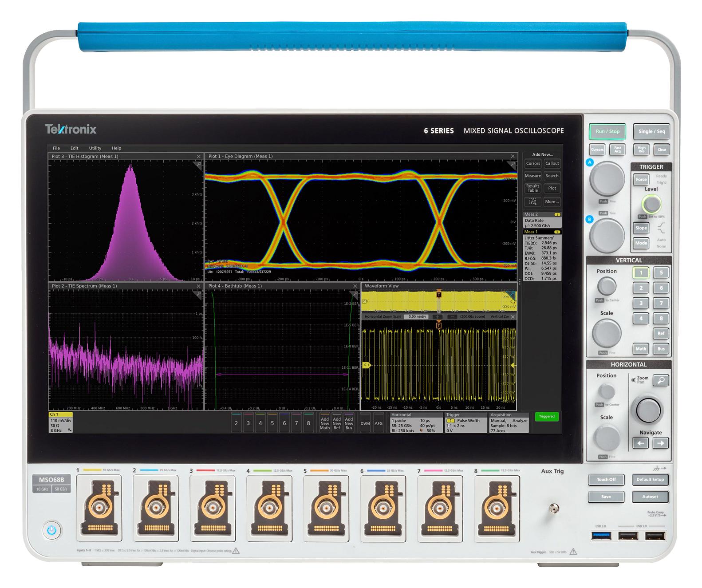This screenshot has height=588, width=702.
Task: Toggle the Fast Acq button
Action: coord(618,150)
